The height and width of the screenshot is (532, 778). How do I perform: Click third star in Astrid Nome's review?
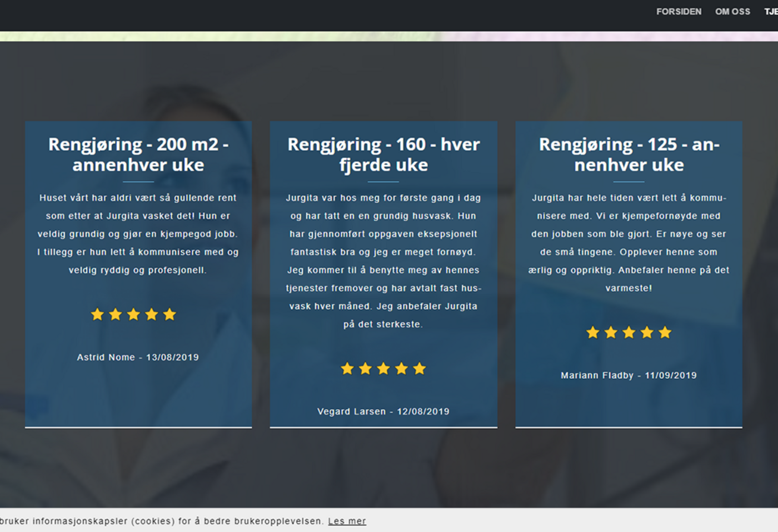(x=133, y=315)
